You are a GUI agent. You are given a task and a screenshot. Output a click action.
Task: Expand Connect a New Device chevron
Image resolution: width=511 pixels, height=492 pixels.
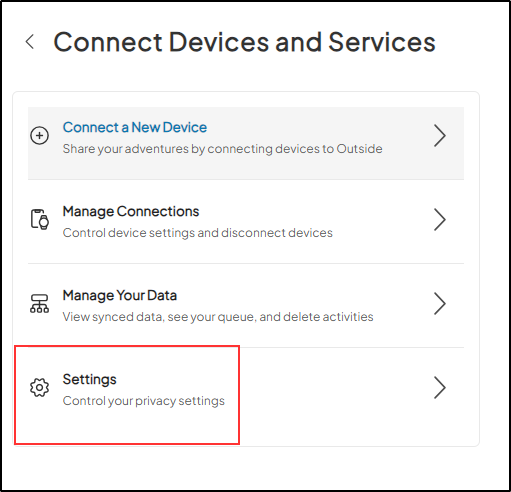[440, 136]
